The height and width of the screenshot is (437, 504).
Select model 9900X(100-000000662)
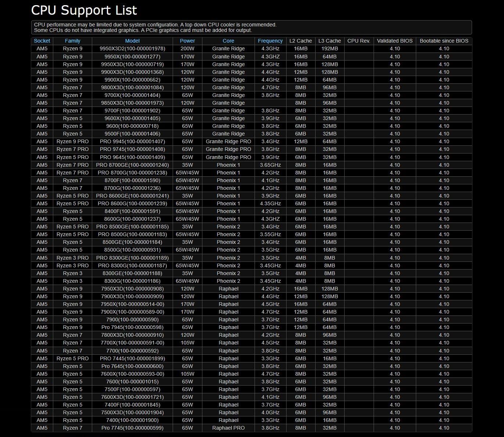coord(132,80)
